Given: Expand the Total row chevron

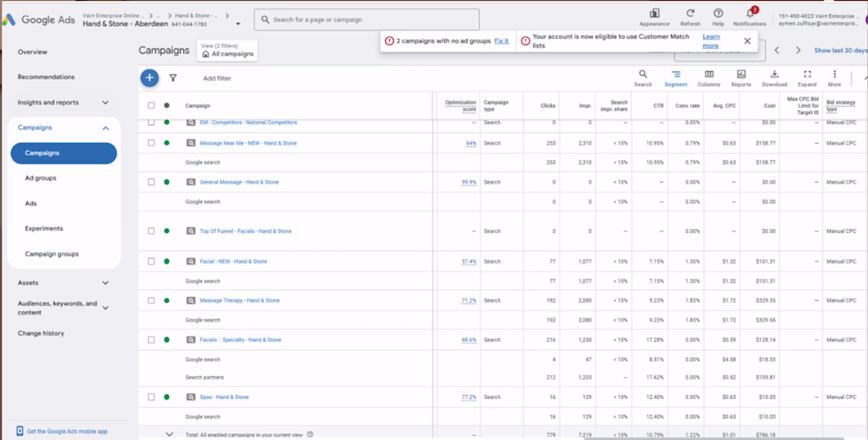Looking at the screenshot, I should [x=170, y=435].
